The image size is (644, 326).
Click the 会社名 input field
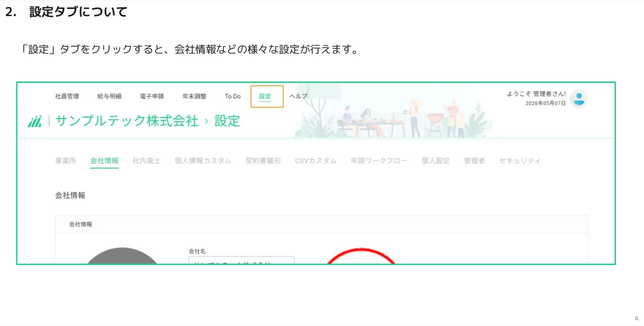[x=242, y=260]
